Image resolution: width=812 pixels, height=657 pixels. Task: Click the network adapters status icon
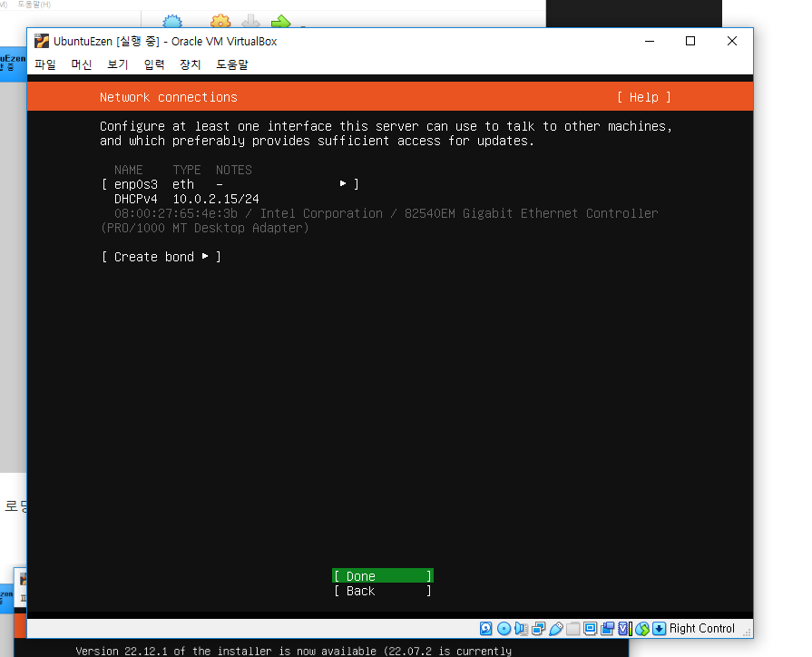point(539,629)
